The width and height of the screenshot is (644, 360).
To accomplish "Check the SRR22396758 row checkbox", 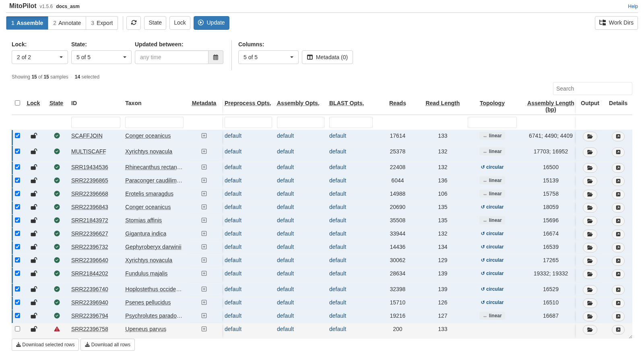I will pos(17,329).
